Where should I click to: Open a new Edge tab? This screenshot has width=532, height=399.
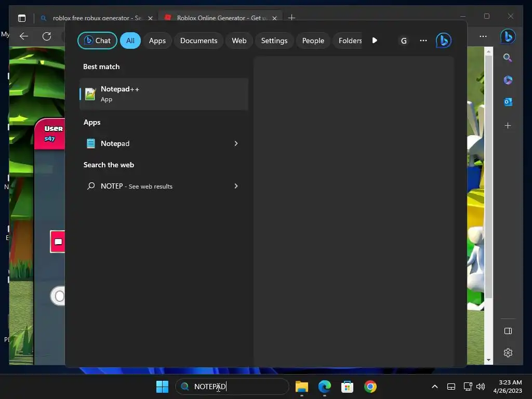click(291, 17)
